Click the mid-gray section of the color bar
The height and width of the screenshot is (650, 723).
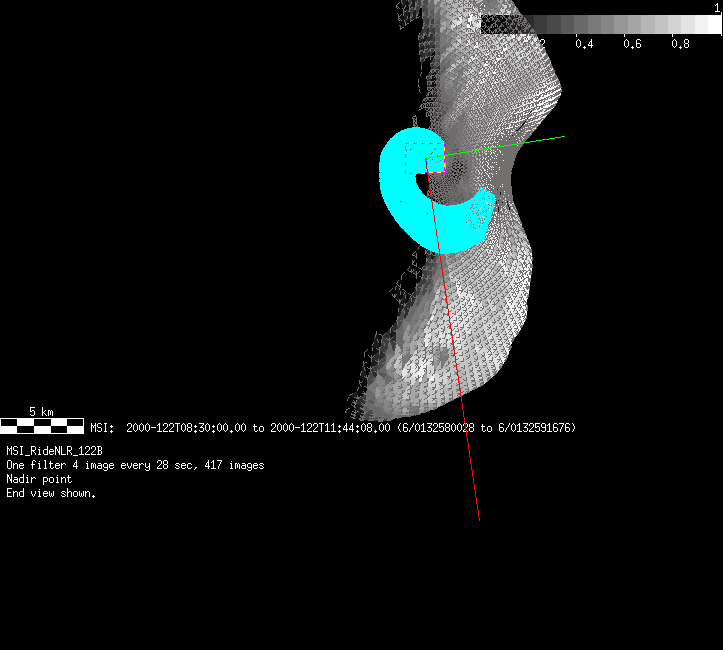click(600, 25)
